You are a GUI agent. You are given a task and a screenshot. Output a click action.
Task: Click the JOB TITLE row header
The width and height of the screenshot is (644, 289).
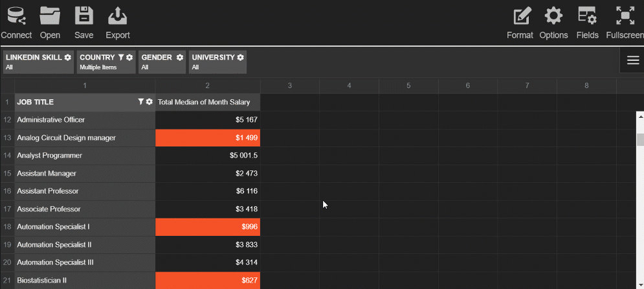(85, 102)
